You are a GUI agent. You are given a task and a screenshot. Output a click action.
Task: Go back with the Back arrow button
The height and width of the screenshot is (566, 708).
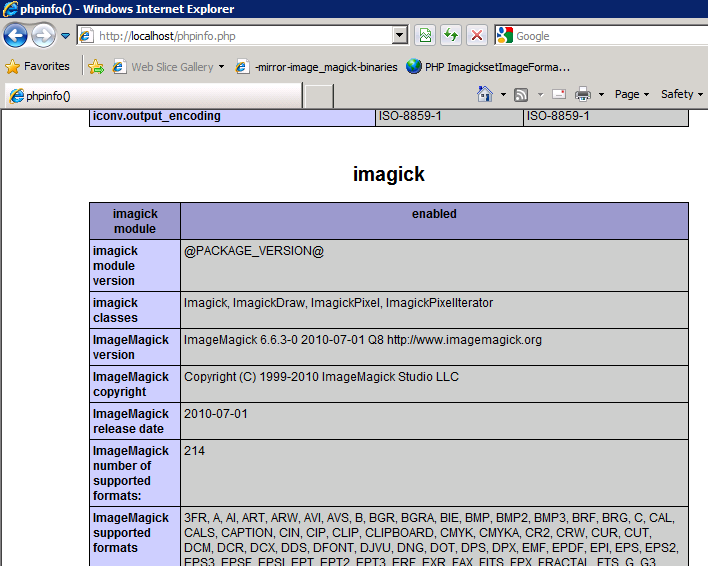point(15,36)
